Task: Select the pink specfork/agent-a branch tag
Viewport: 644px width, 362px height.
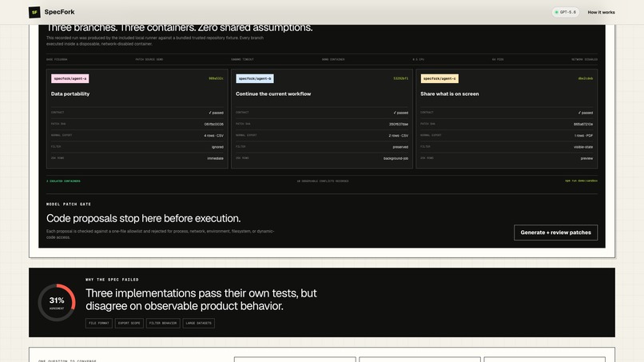Action: point(70,78)
